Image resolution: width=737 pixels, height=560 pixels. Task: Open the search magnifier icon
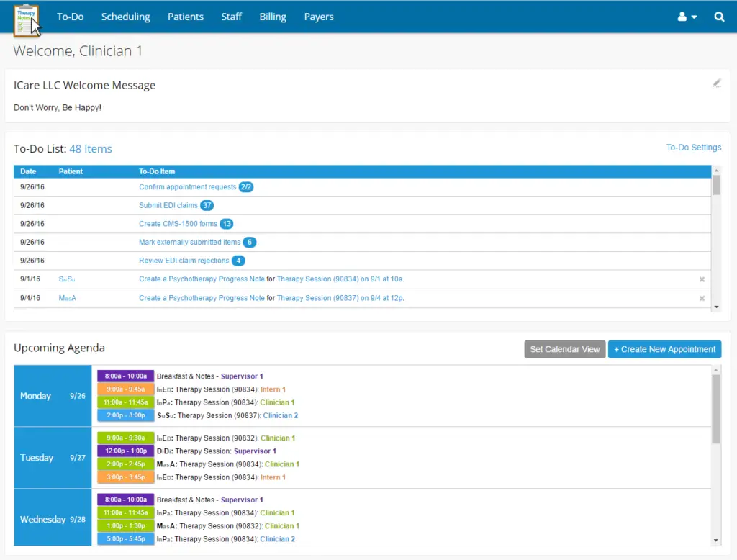[x=719, y=17]
